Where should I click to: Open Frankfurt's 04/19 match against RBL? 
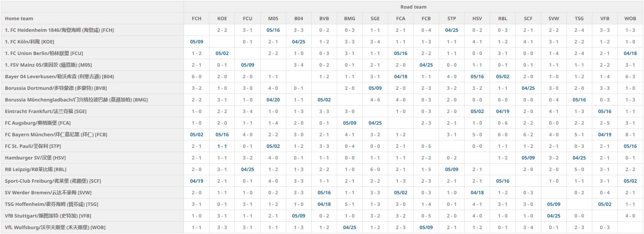click(x=502, y=111)
